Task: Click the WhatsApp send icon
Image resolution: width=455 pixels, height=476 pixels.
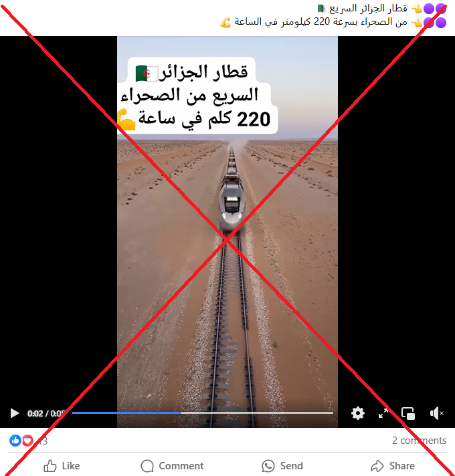Action: 268,466
